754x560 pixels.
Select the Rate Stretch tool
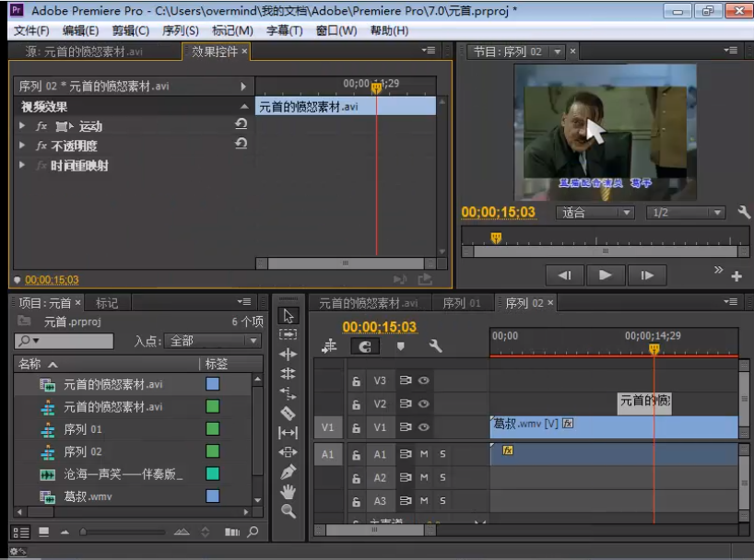click(288, 393)
